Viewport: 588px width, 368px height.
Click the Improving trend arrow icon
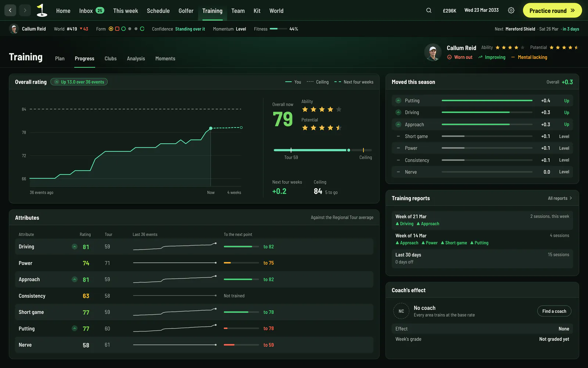[480, 57]
